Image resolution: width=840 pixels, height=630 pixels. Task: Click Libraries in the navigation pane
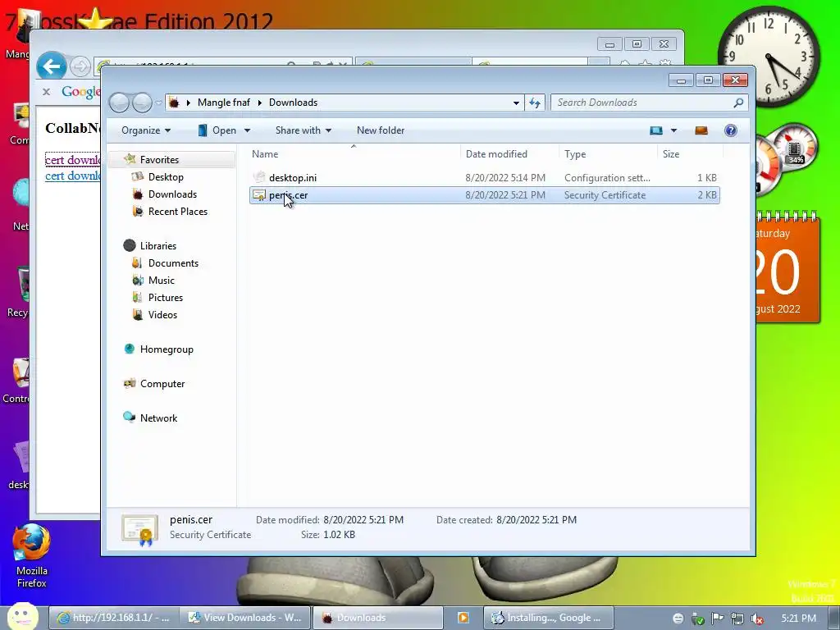pos(158,246)
